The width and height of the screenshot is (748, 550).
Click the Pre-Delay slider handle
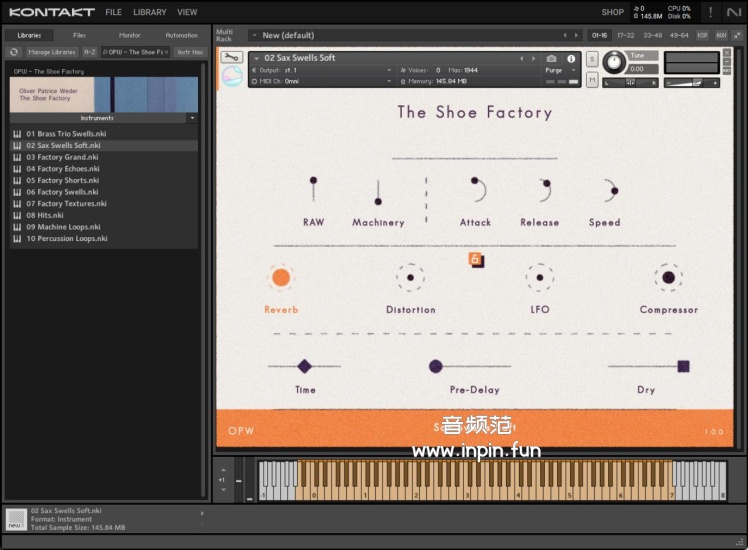pos(435,366)
